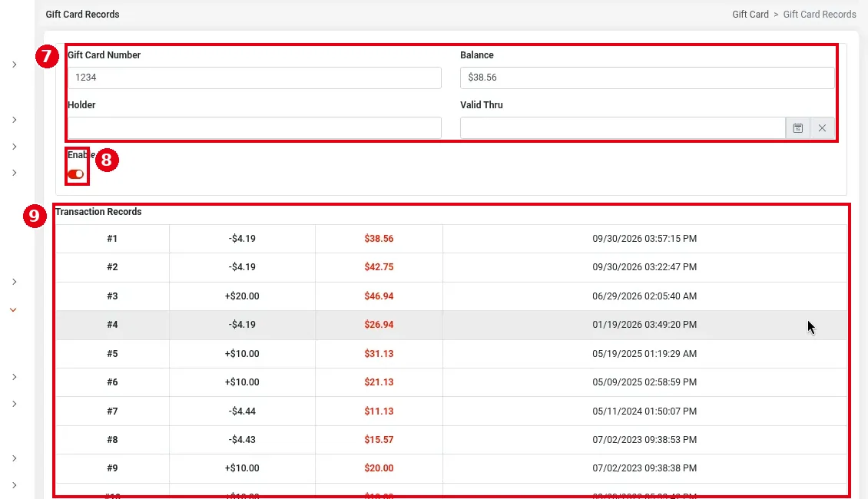Image resolution: width=868 pixels, height=499 pixels.
Task: Click the Gift Card Number field
Action: [255, 78]
